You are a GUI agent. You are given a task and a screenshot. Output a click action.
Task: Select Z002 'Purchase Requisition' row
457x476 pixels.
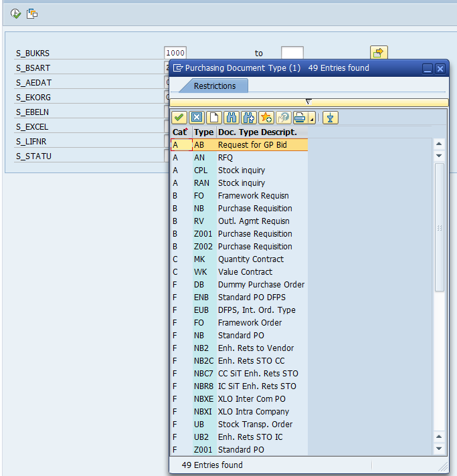(240, 247)
